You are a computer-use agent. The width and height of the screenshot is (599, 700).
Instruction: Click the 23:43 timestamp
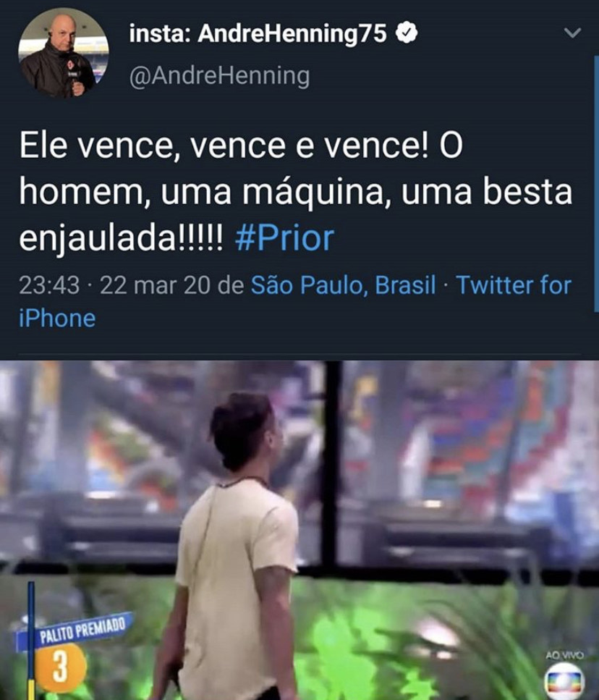coord(49,285)
